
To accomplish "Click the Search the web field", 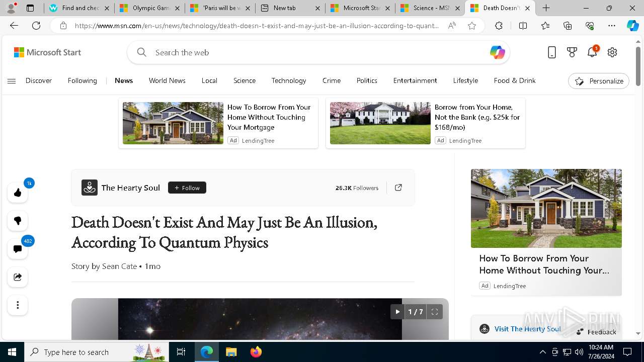I will (x=318, y=52).
